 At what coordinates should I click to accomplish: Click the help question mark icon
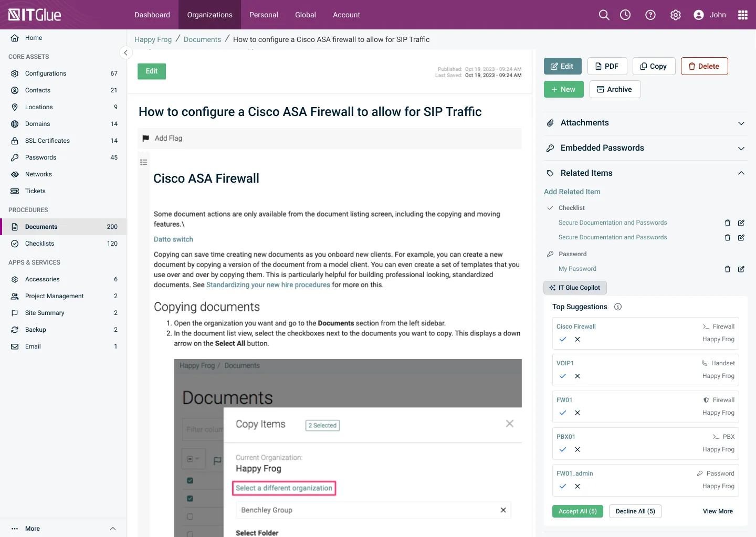pos(650,15)
